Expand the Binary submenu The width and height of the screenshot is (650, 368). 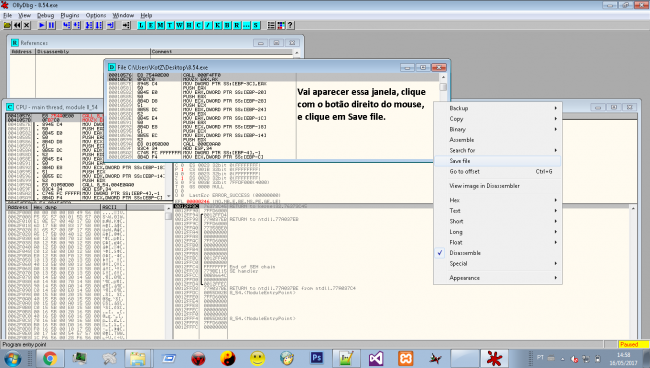pyautogui.click(x=497, y=129)
